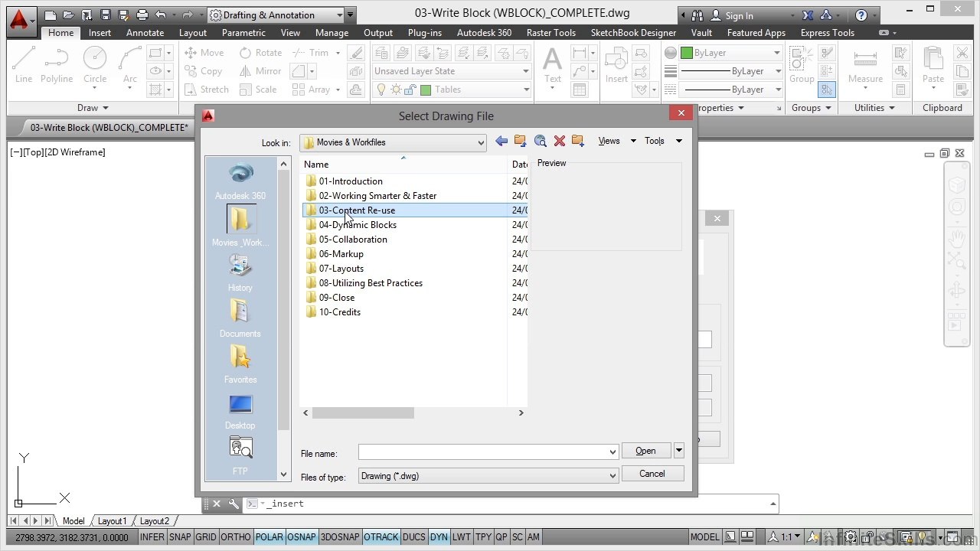The image size is (980, 551).
Task: Expand the Draw panel flyout
Action: [x=93, y=108]
